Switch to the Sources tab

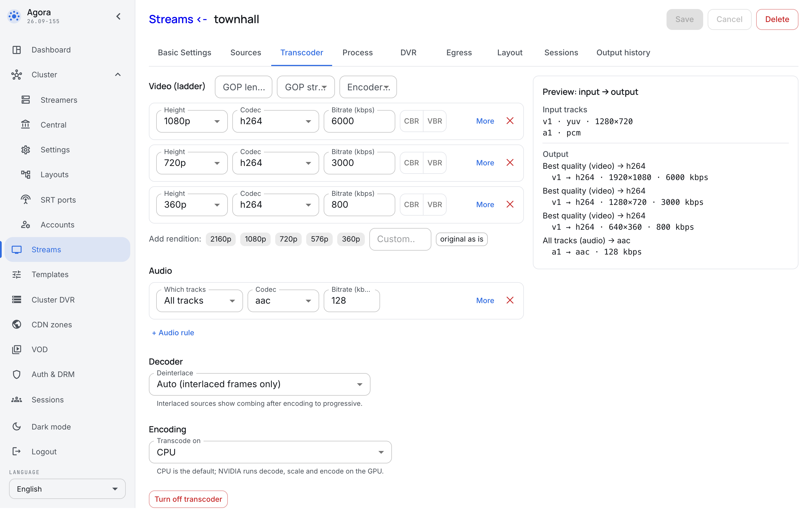coord(246,53)
